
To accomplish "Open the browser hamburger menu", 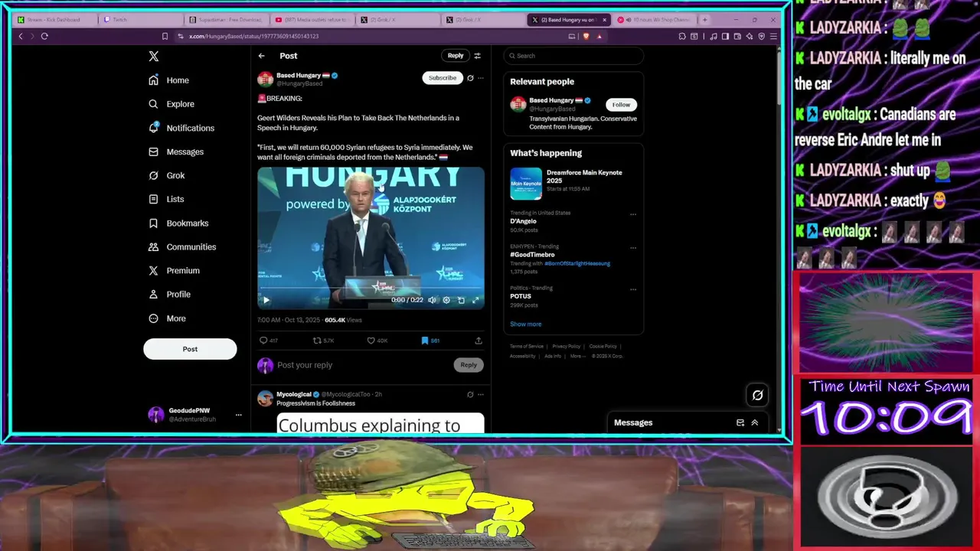I will pos(774,36).
